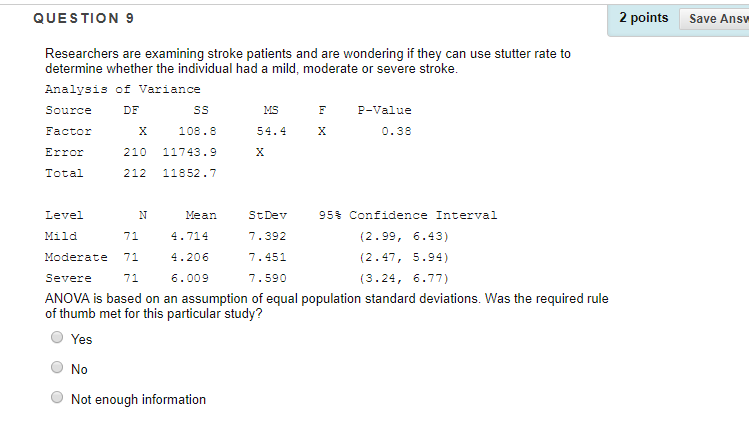
Task: Select the "Yes" radio button
Action: click(57, 338)
